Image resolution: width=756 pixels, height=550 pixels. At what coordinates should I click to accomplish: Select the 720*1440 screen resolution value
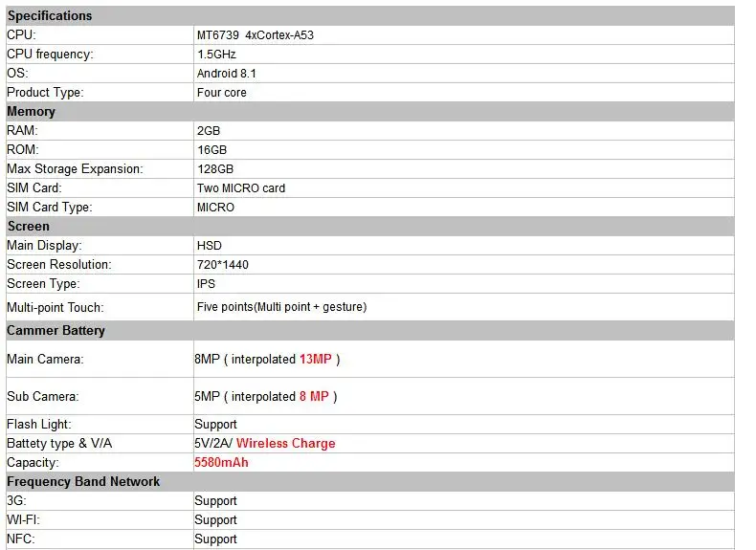(222, 265)
